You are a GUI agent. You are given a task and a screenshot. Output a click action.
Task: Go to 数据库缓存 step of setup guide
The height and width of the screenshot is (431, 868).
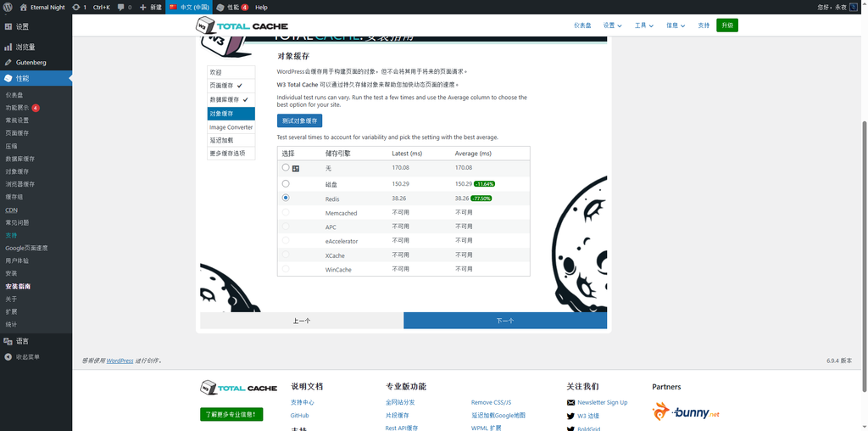[231, 100]
